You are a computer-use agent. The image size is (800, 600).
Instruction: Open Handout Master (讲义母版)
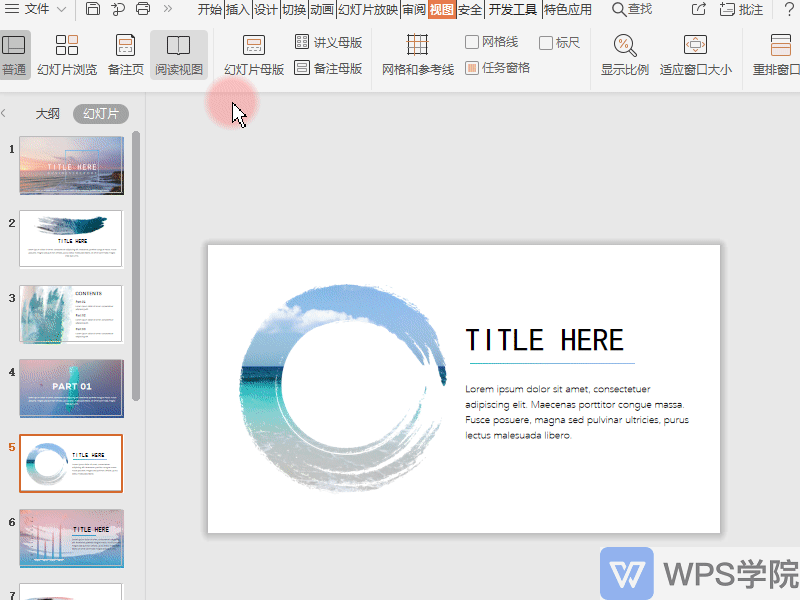pos(328,43)
